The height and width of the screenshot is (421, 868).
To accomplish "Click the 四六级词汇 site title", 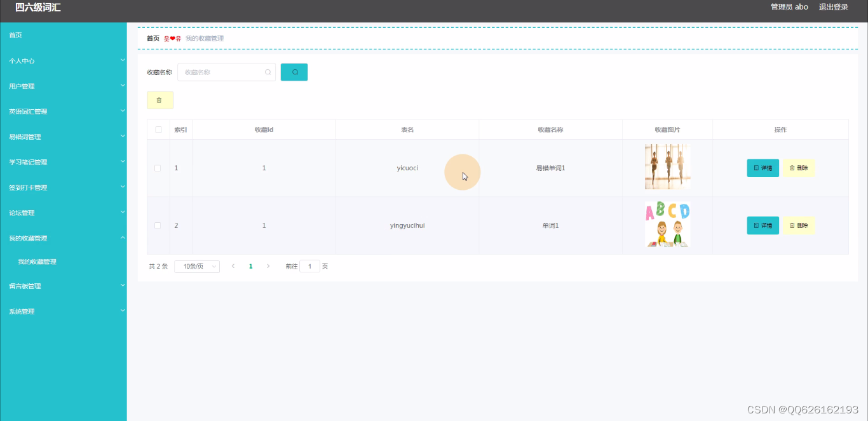I will click(x=38, y=8).
